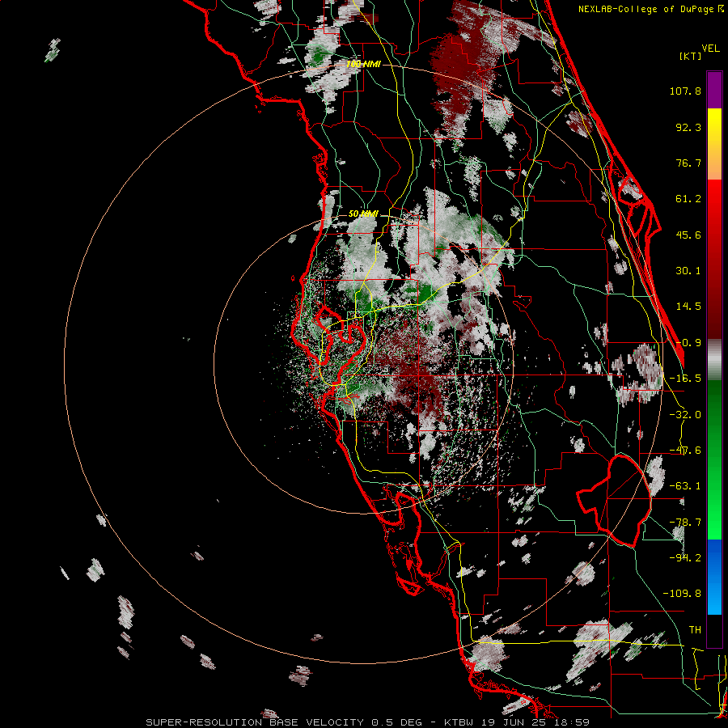
Task: Click the [KT] units label
Action: tap(691, 56)
